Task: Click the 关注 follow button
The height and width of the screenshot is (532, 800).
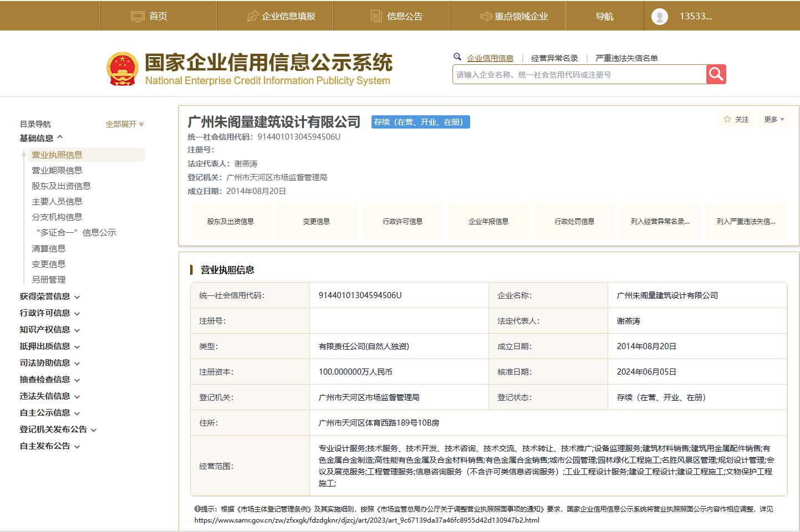Action: [x=736, y=120]
